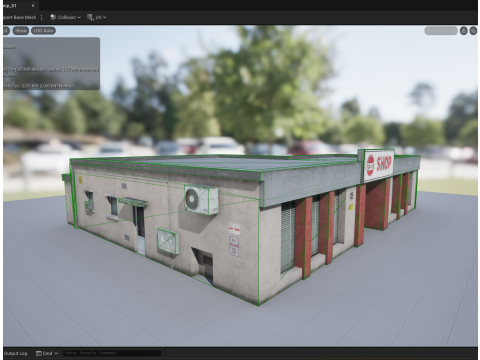Open the Reimport Base Mesh options menu
This screenshot has height=360, width=480.
pyautogui.click(x=41, y=17)
